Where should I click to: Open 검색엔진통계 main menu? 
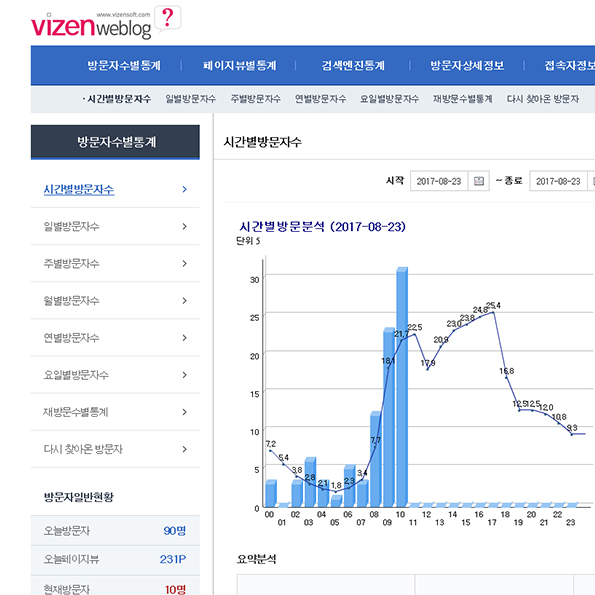pos(353,66)
